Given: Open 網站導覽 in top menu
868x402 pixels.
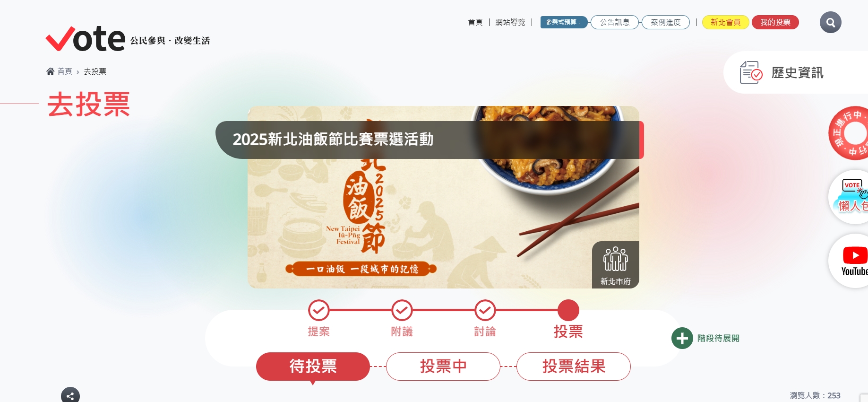Looking at the screenshot, I should pos(510,22).
